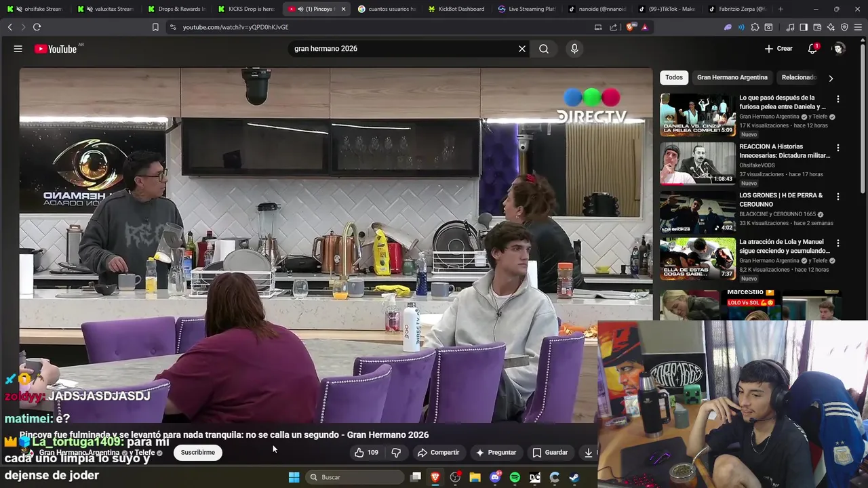Open the browser main menu
868x488 pixels.
859,27
